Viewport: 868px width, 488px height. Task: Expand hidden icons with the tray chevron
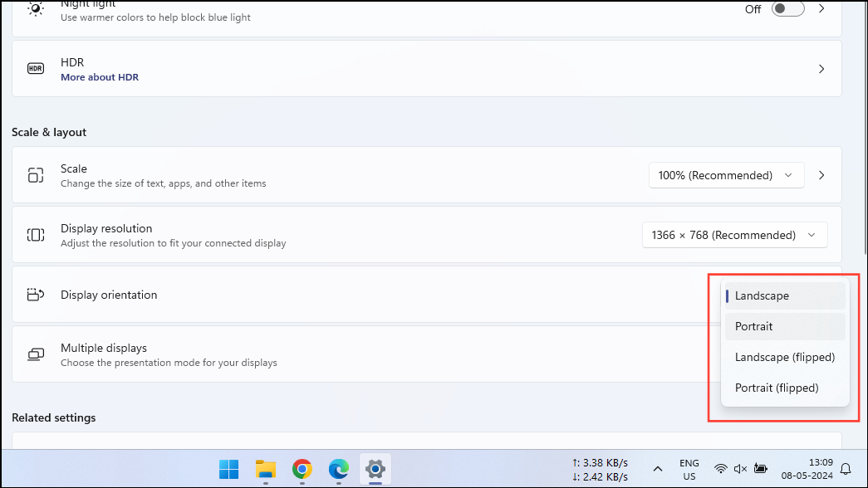tap(657, 469)
